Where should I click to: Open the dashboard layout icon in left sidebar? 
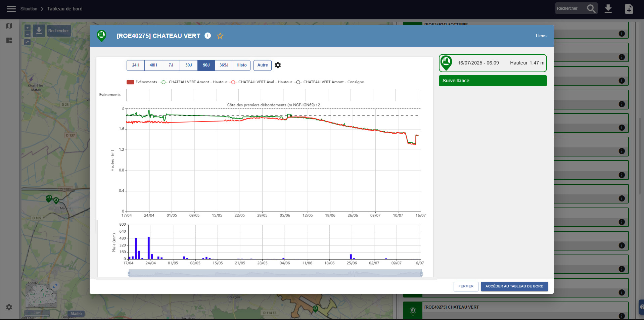point(9,40)
